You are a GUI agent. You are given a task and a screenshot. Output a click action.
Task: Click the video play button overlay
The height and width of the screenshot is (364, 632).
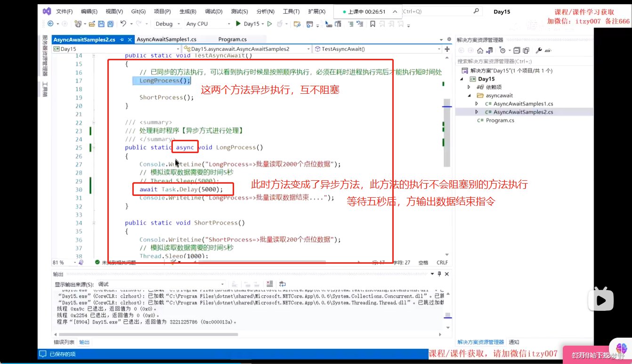[x=600, y=299]
